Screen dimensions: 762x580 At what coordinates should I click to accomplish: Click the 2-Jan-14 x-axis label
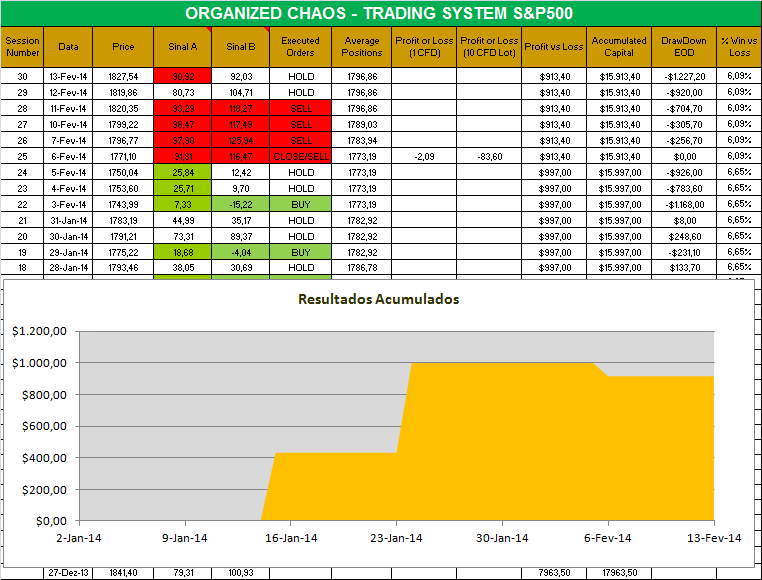click(79, 538)
